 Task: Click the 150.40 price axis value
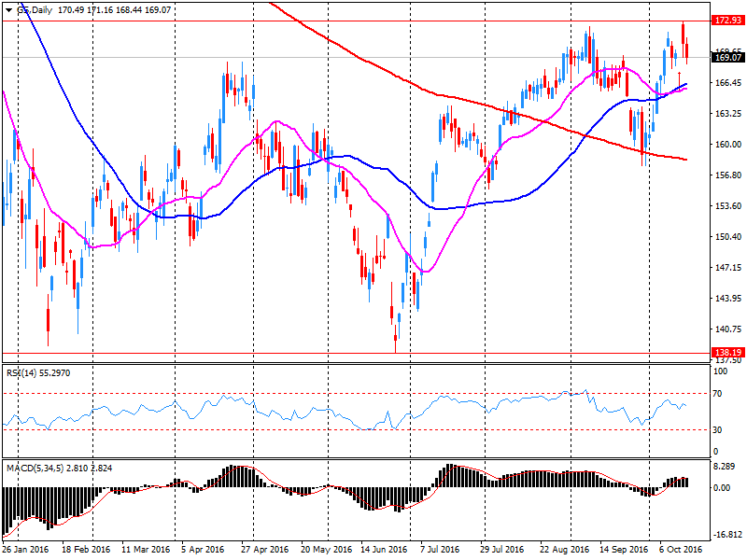(x=728, y=237)
